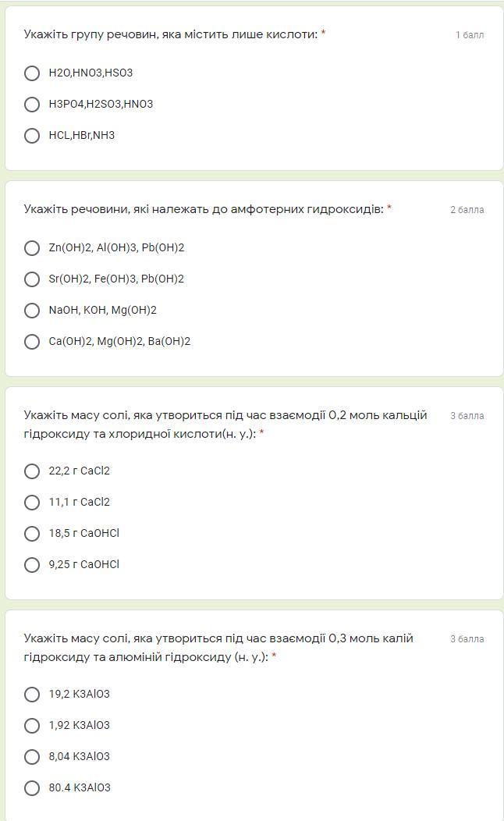504x821 pixels.
Task: Choose Sr(OH)2, Fe(OH)3, Pb(OH)2 answer
Action: [32, 279]
